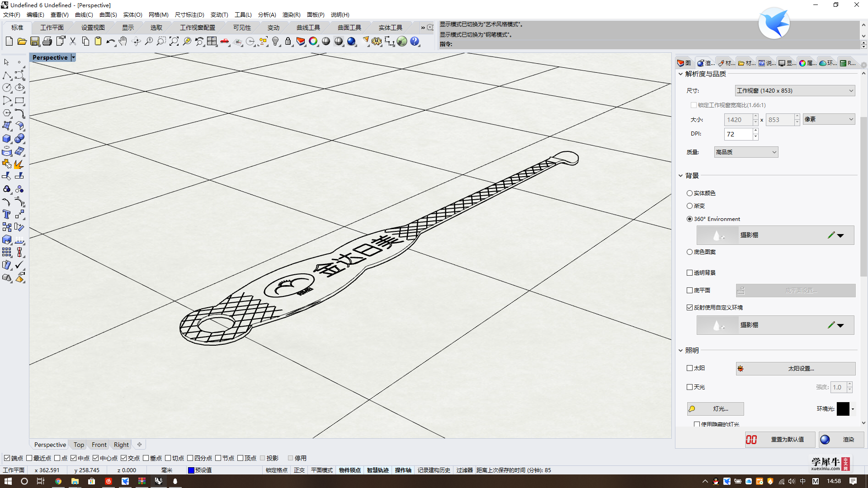The image size is (868, 488).
Task: Enable the 天光 skylight checkbox
Action: click(x=689, y=387)
